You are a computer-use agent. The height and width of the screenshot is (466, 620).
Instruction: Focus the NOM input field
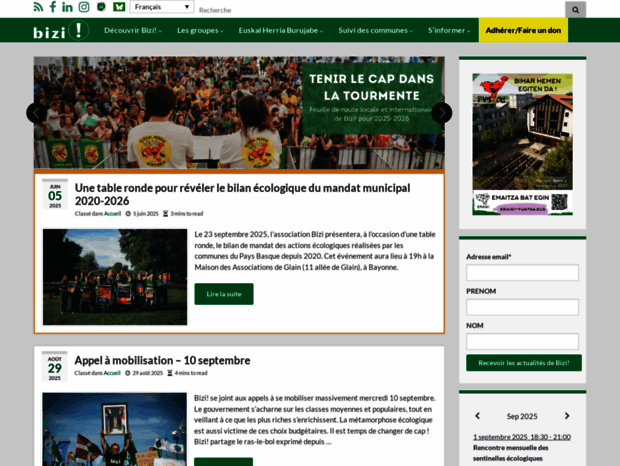click(522, 341)
